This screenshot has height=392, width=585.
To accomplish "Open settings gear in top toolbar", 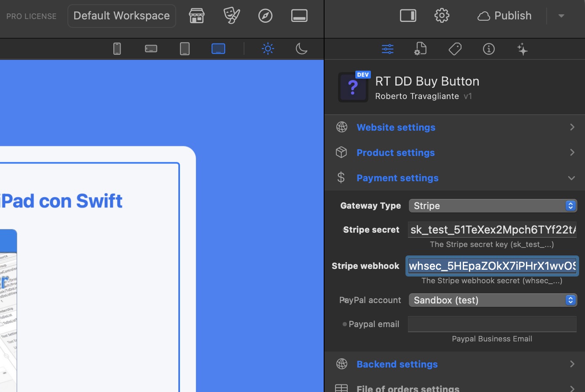I will (442, 16).
